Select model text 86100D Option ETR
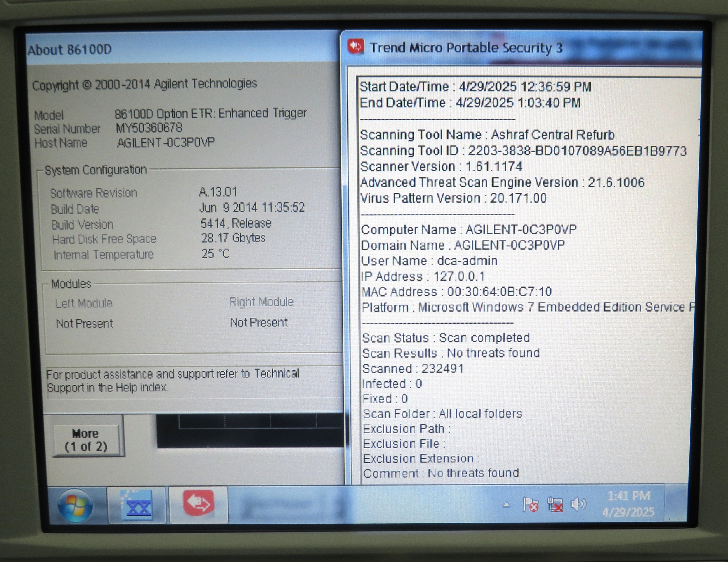The height and width of the screenshot is (562, 728). [x=210, y=113]
